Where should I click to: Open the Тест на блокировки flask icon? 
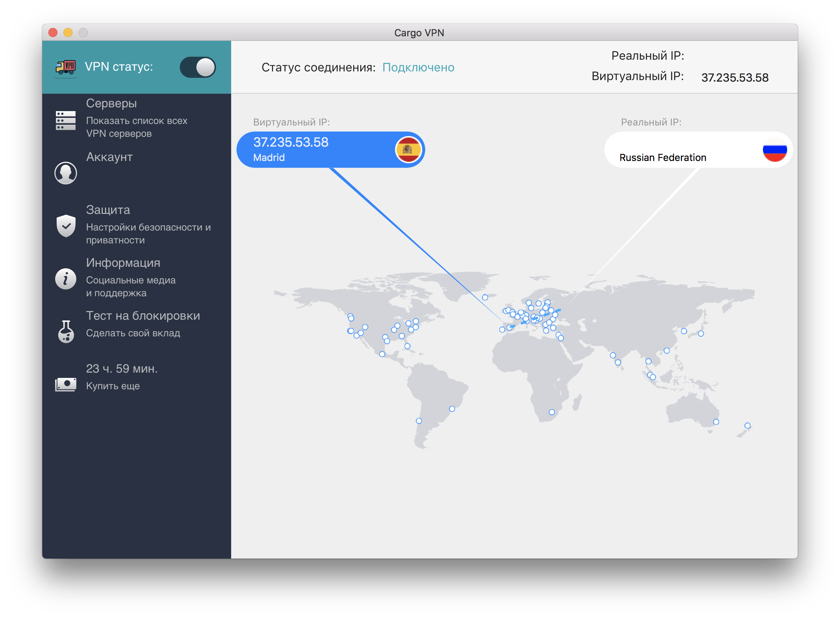tap(66, 331)
